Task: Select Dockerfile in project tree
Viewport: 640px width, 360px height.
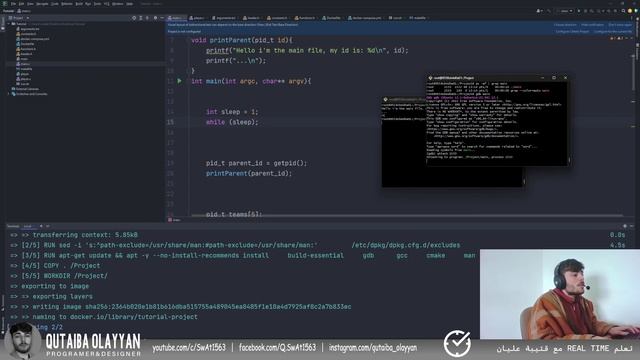Action: click(25, 44)
